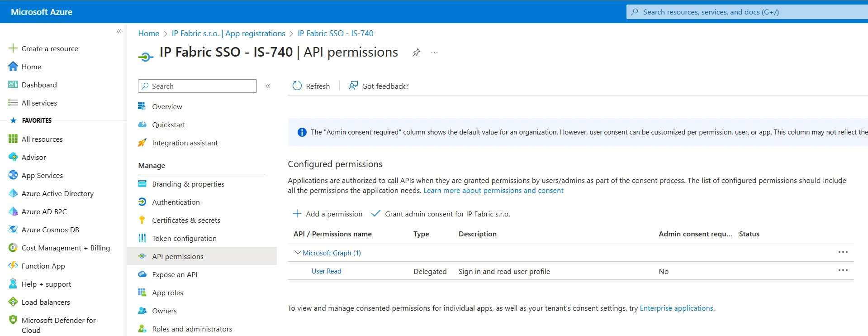
Task: Click the plus icon to create a resource
Action: coord(13,48)
